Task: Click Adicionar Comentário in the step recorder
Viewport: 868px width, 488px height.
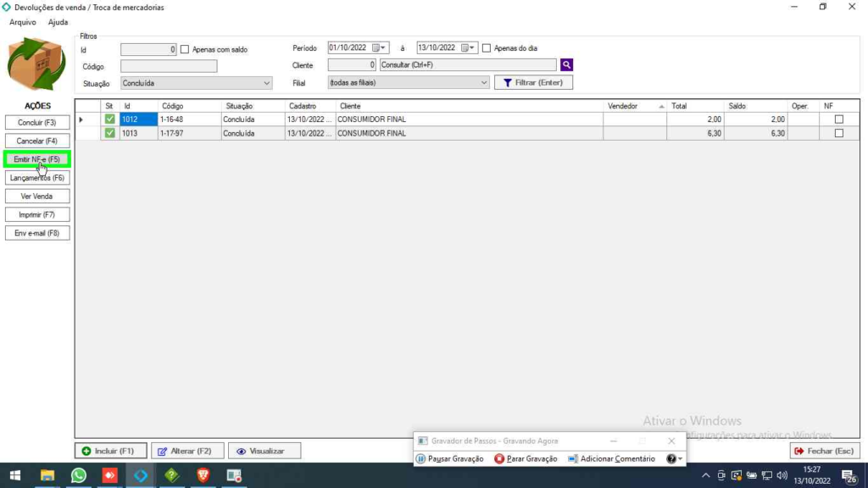Action: [611, 458]
